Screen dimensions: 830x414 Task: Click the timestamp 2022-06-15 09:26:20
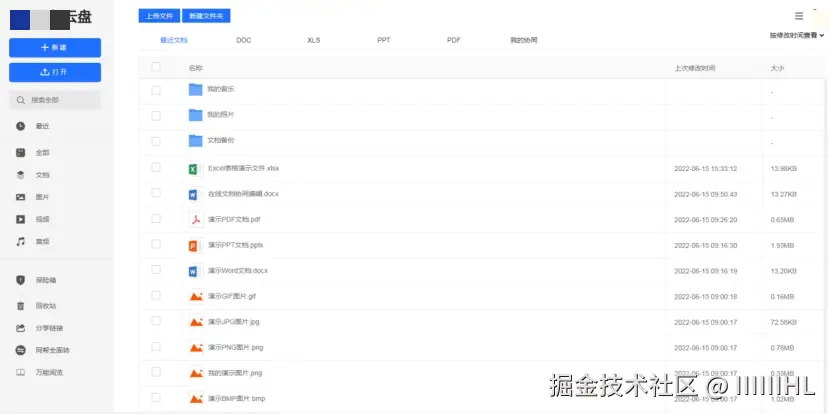706,220
